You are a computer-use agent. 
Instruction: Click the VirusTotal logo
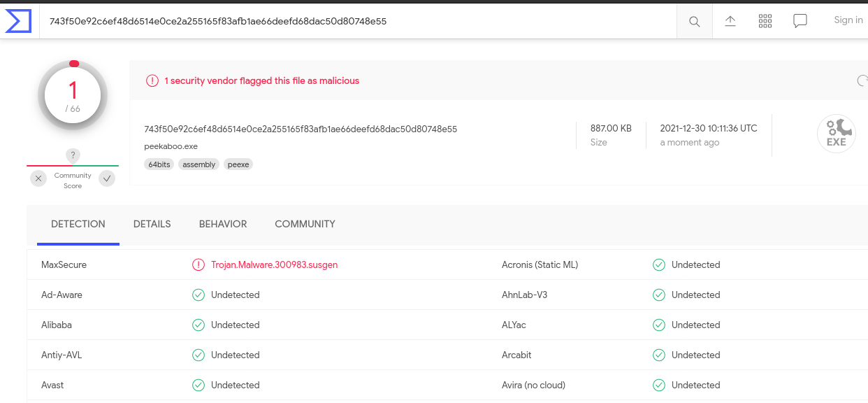pyautogui.click(x=20, y=20)
